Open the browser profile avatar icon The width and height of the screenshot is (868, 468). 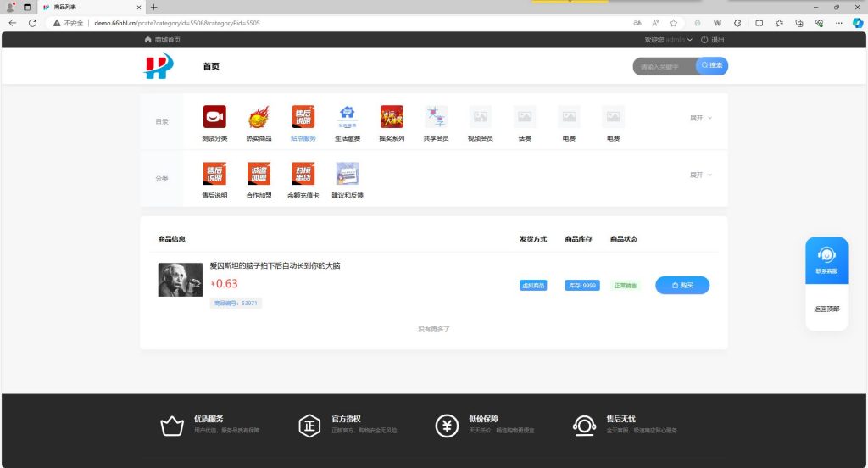tap(10, 7)
